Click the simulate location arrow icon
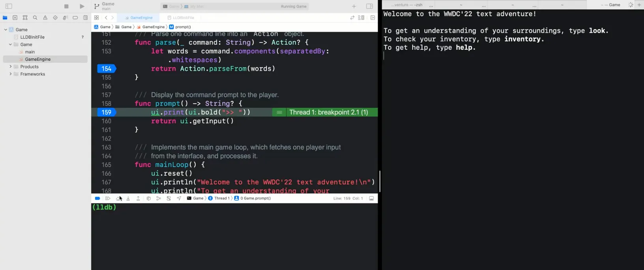Viewport: 644px width, 270px height. pos(179,198)
